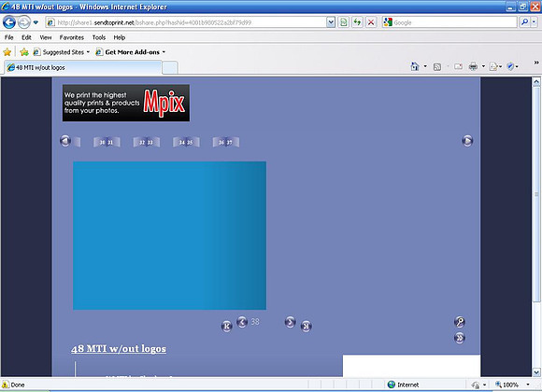Click the previous thumbnails arrow
The height and width of the screenshot is (392, 542).
point(65,141)
